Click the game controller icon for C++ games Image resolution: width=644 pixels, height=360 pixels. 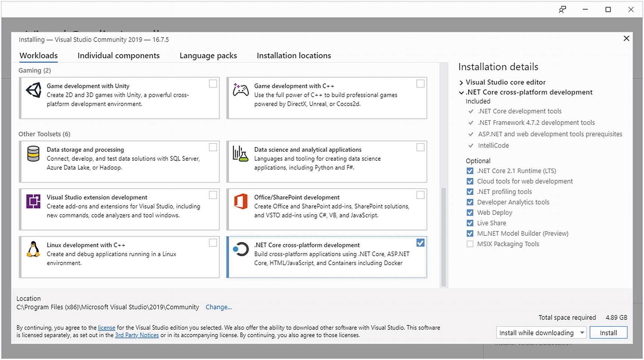241,90
